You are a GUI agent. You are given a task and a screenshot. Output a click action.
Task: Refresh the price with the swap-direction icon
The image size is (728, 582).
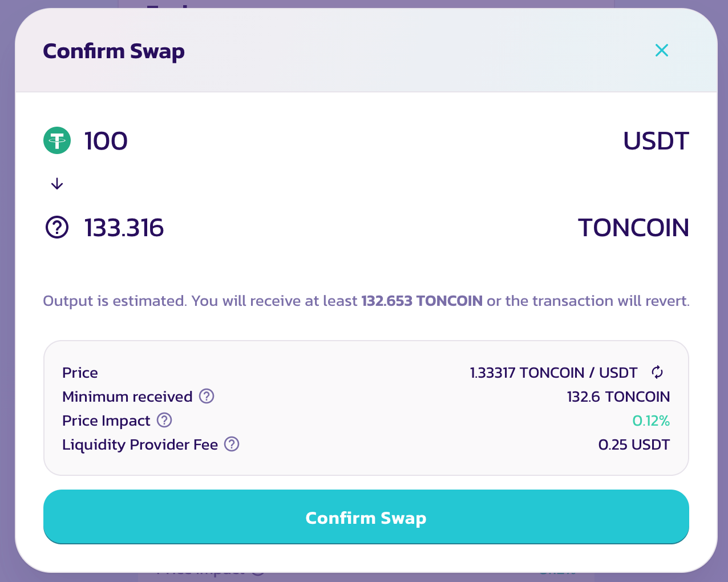click(x=657, y=373)
